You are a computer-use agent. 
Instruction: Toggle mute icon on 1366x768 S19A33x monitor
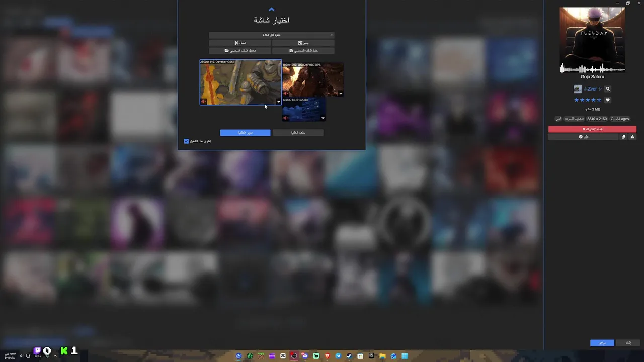tap(286, 118)
